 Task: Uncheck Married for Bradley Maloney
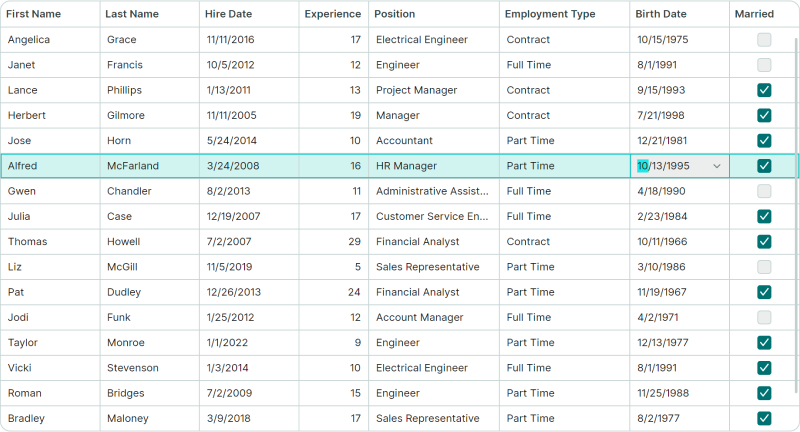(x=764, y=418)
